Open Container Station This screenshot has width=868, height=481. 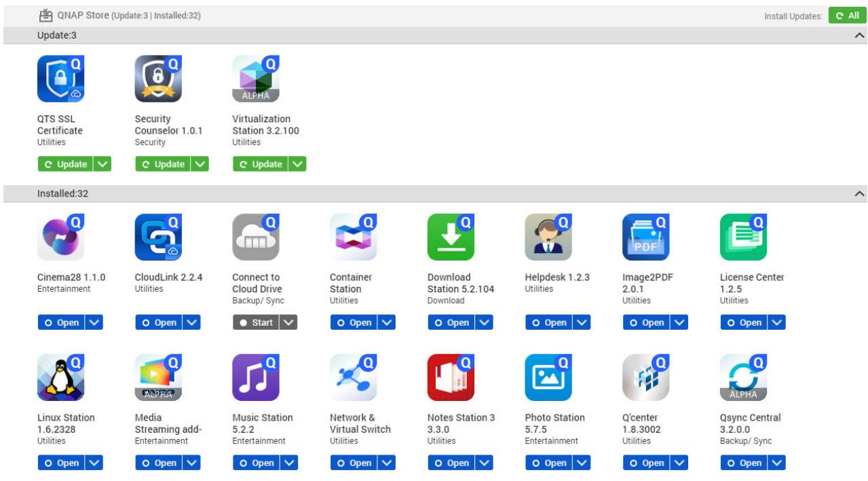pos(354,323)
